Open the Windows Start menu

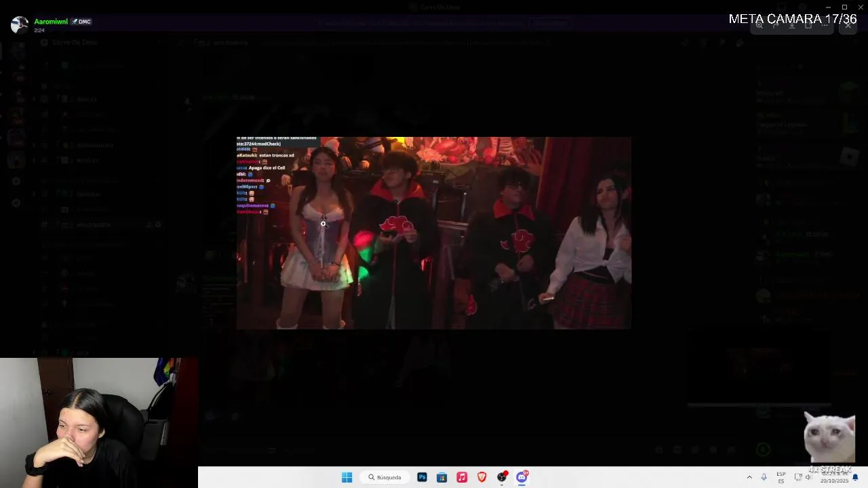click(347, 477)
